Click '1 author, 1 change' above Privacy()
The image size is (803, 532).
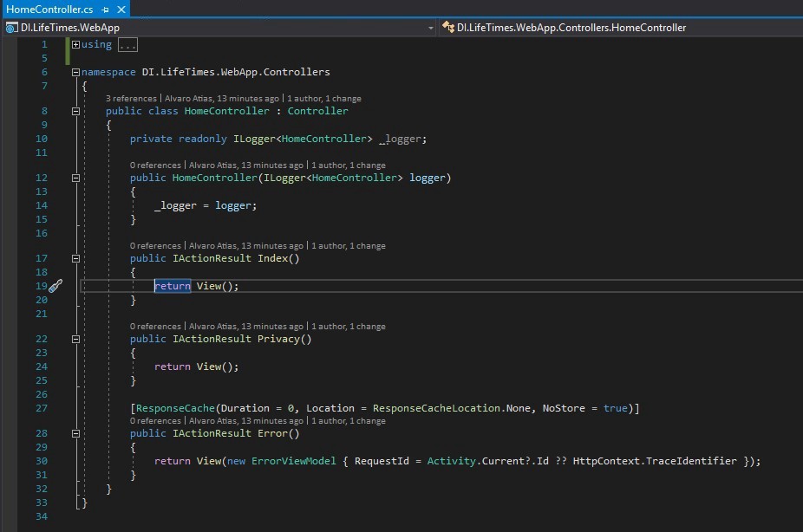(347, 327)
